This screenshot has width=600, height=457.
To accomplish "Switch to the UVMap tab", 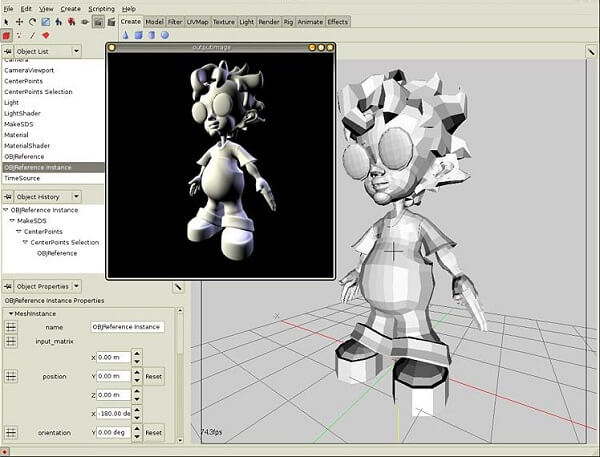I will [197, 22].
